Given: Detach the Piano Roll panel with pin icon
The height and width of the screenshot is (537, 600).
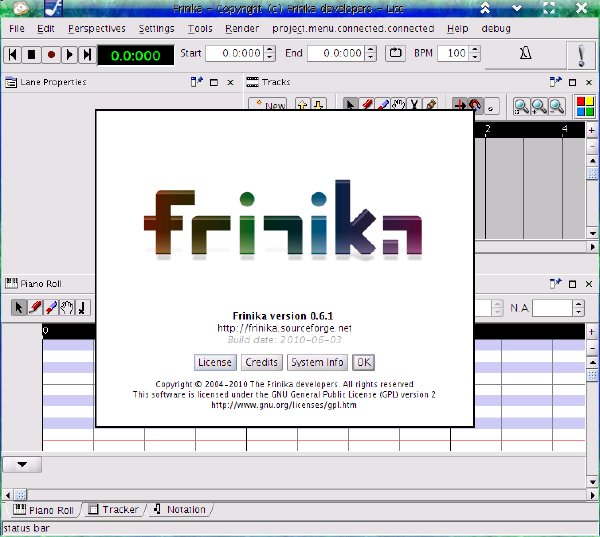Looking at the screenshot, I should click(x=555, y=284).
